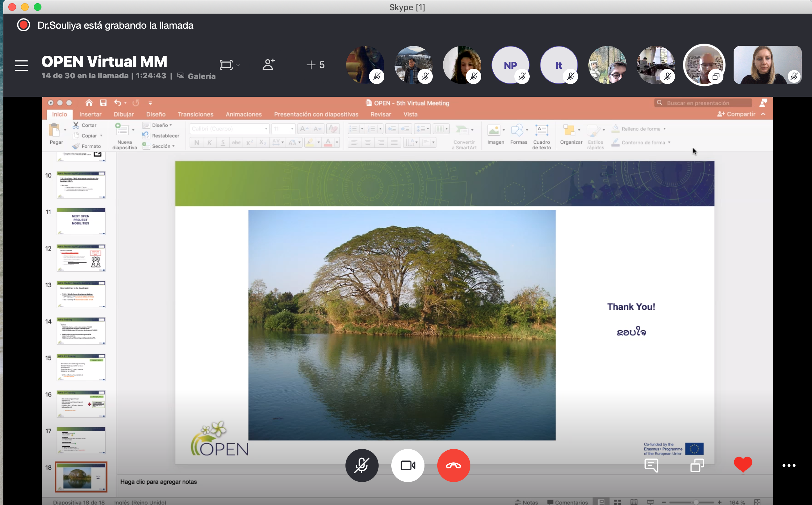Click the Compartir button
812x505 pixels.
(x=736, y=114)
